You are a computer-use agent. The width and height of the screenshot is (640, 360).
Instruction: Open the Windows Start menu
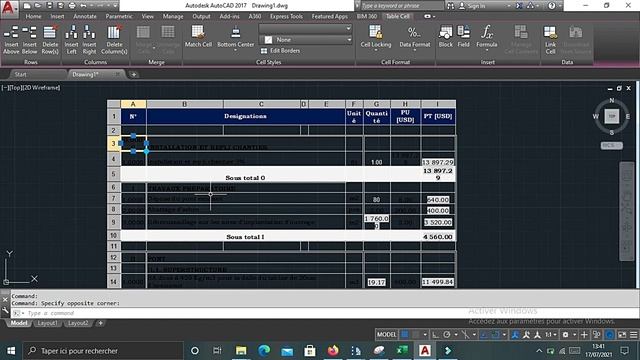pyautogui.click(x=11, y=351)
